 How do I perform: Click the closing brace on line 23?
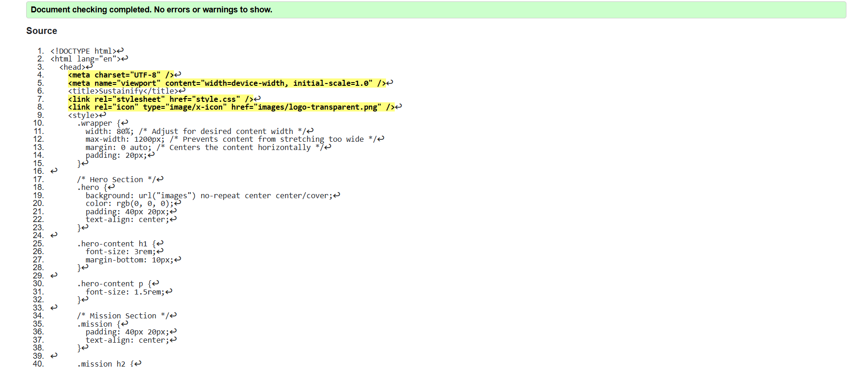83,228
